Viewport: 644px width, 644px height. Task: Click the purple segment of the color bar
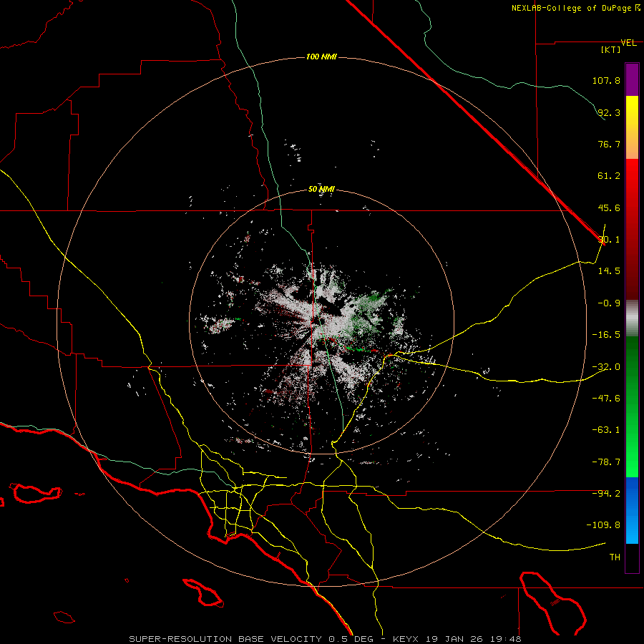632,79
